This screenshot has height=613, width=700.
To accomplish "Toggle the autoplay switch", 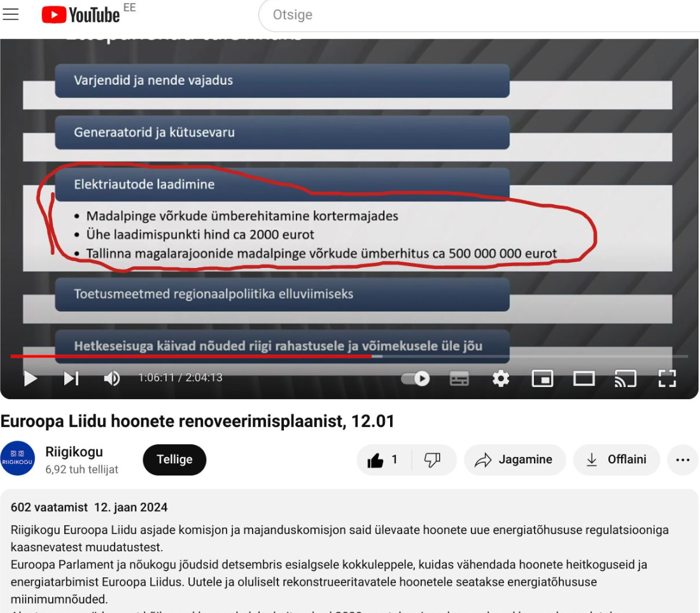I will 416,378.
